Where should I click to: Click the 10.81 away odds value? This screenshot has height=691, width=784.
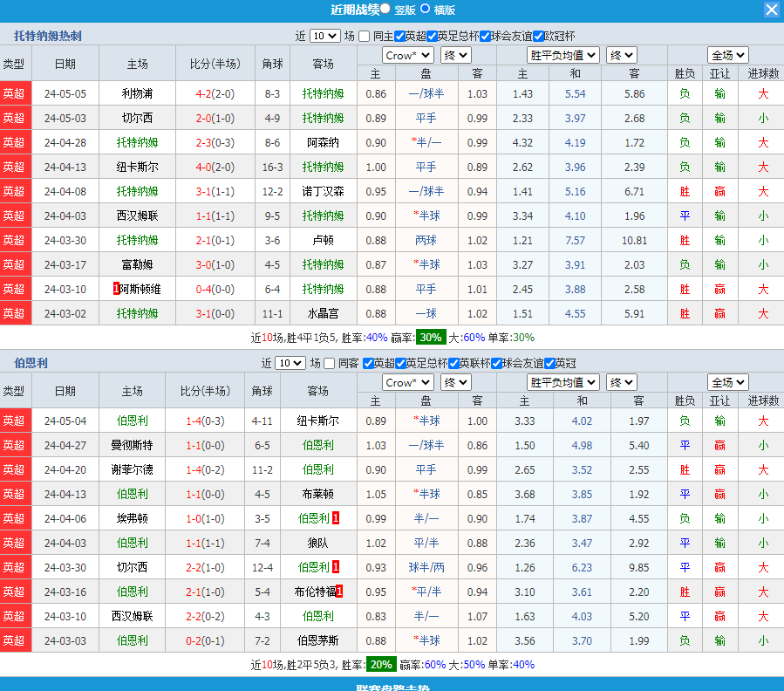[634, 240]
